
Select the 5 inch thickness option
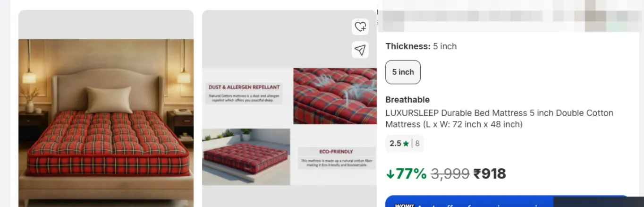coord(403,72)
